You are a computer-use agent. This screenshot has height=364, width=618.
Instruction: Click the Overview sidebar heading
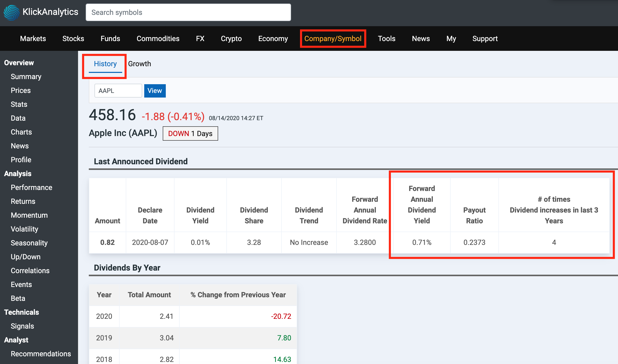pyautogui.click(x=19, y=63)
